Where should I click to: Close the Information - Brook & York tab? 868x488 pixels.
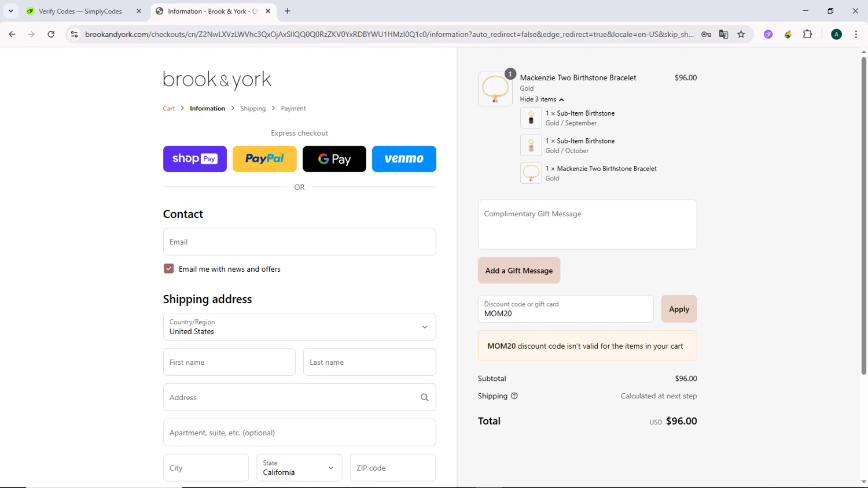coord(268,11)
